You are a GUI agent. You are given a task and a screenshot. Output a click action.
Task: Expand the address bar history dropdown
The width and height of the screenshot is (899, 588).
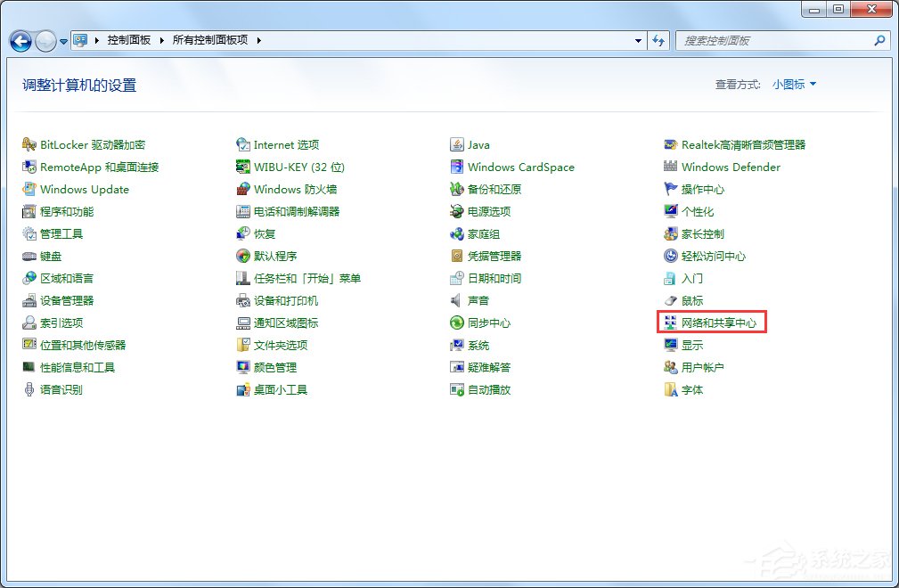pyautogui.click(x=636, y=40)
